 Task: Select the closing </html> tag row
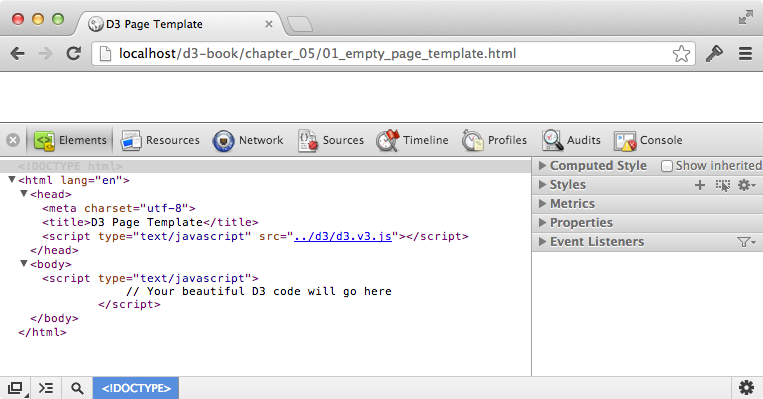[42, 333]
